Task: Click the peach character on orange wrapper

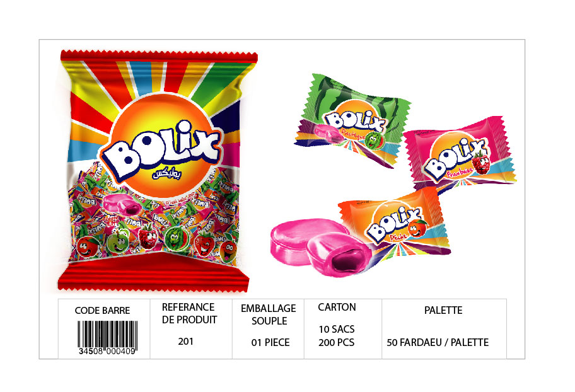Action: (x=417, y=228)
